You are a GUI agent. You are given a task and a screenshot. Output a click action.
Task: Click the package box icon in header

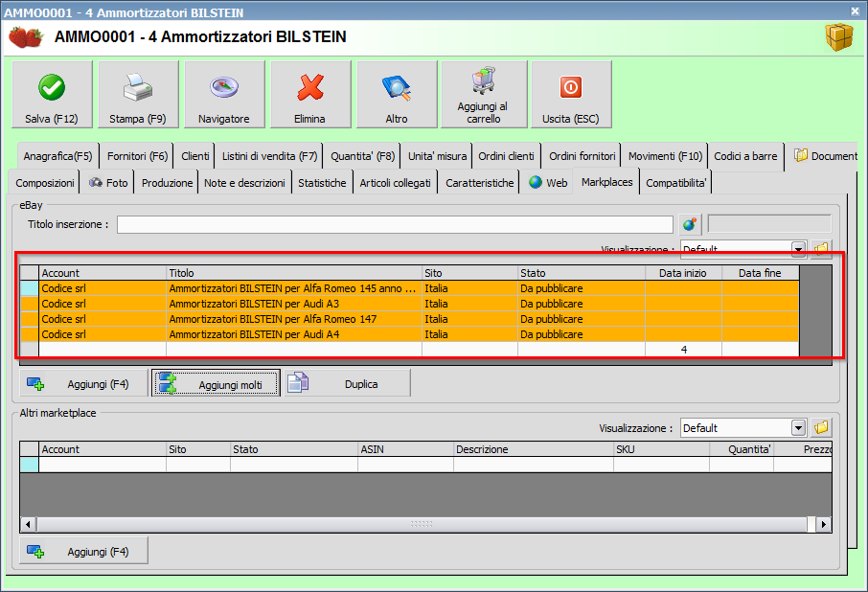pyautogui.click(x=839, y=37)
